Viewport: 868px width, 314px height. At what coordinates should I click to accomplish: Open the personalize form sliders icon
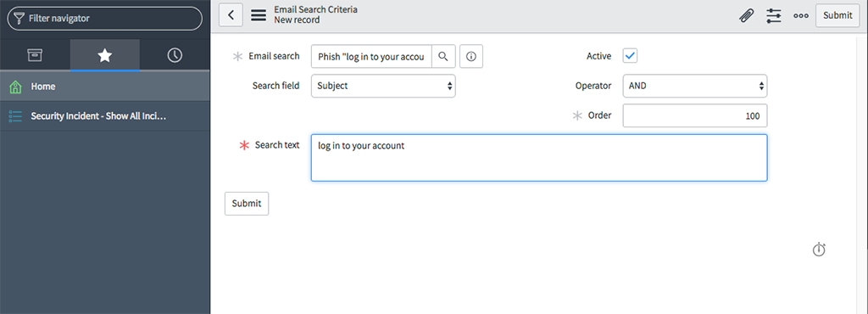[773, 15]
